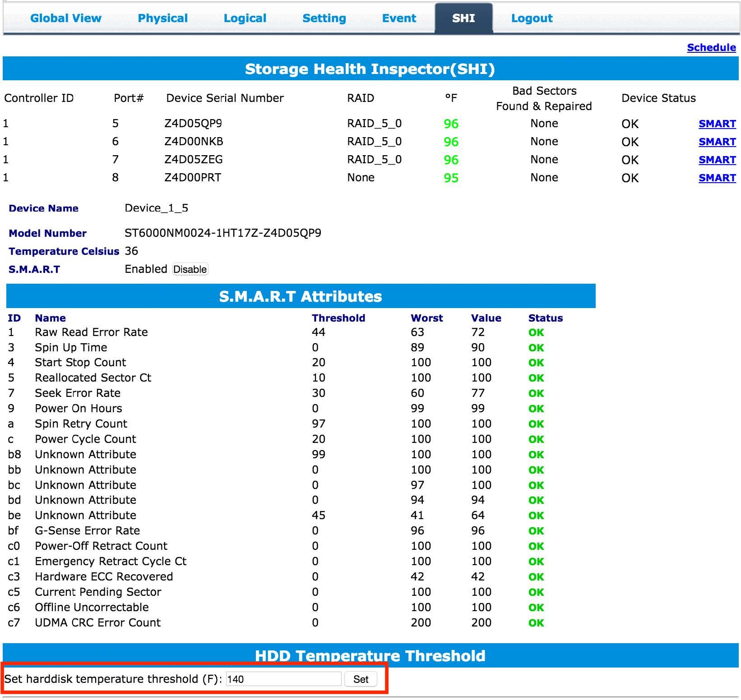Viewport: 741px width, 700px height.
Task: Open SMART link for port 7 drive
Action: pyautogui.click(x=717, y=160)
